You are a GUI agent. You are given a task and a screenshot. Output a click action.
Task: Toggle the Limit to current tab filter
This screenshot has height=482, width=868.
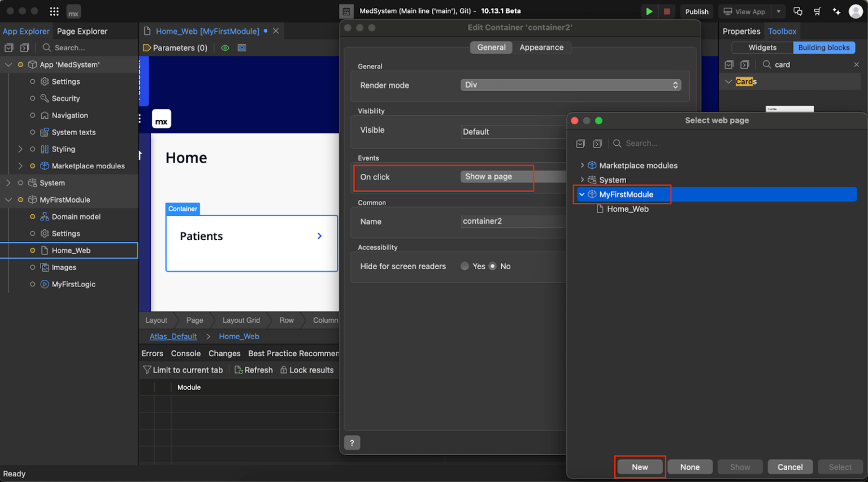(x=183, y=370)
